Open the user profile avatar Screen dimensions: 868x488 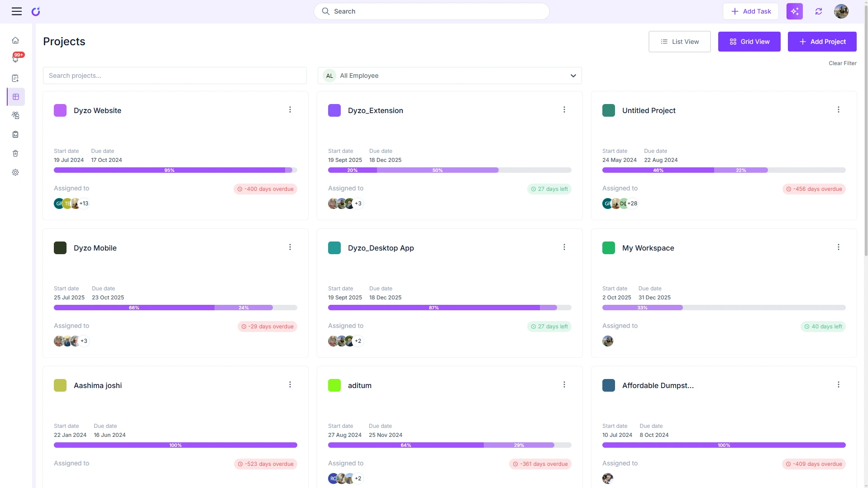[x=841, y=11]
